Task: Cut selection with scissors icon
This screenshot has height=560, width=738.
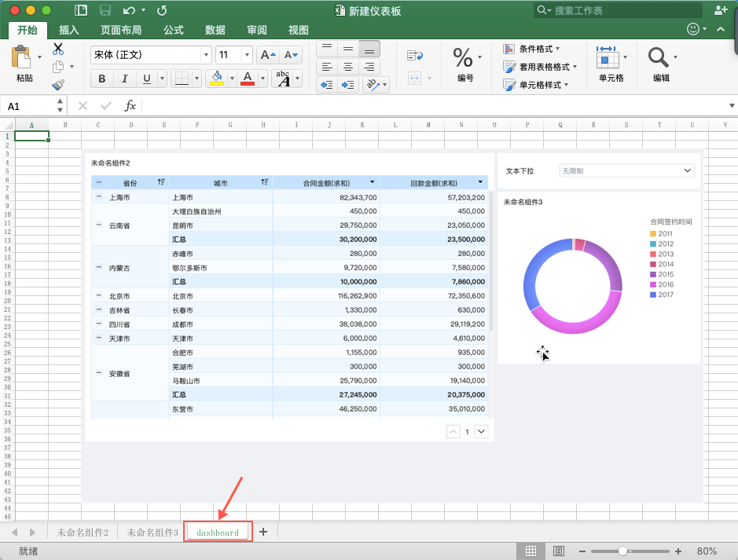Action: 58,49
